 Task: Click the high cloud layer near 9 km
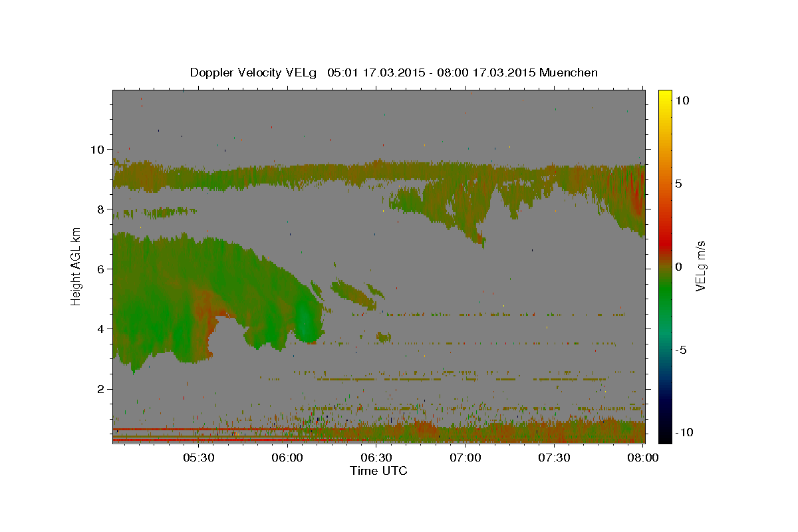tap(378, 174)
